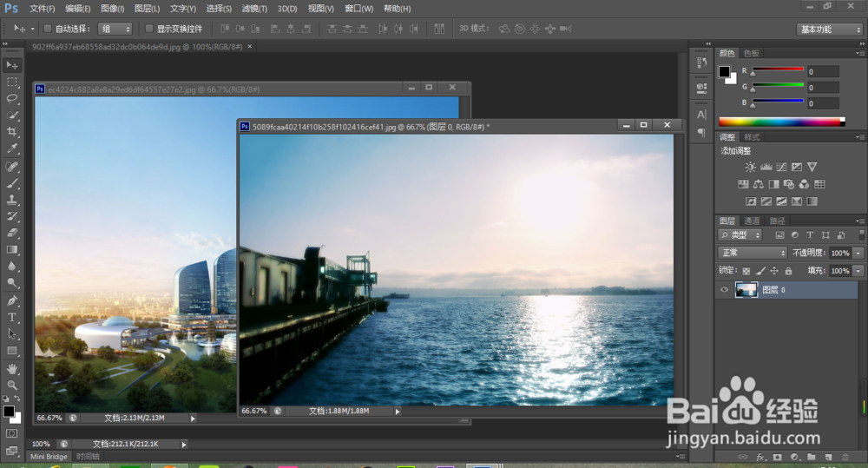Enable the 自动选择 checkbox

47,29
